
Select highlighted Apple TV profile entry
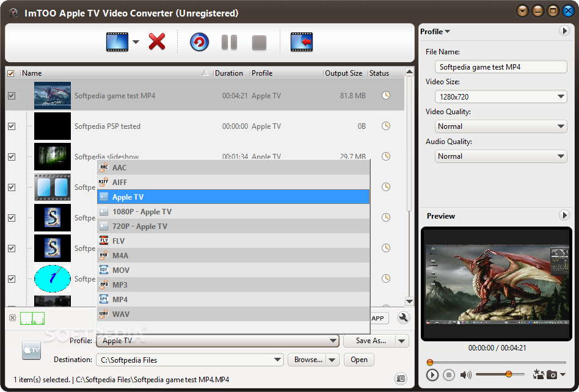coord(233,197)
